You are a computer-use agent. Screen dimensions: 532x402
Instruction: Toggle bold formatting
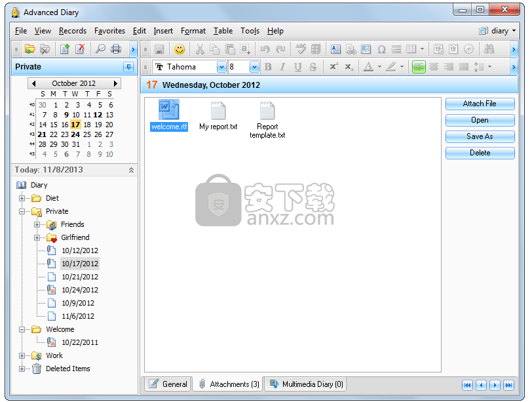coord(268,67)
